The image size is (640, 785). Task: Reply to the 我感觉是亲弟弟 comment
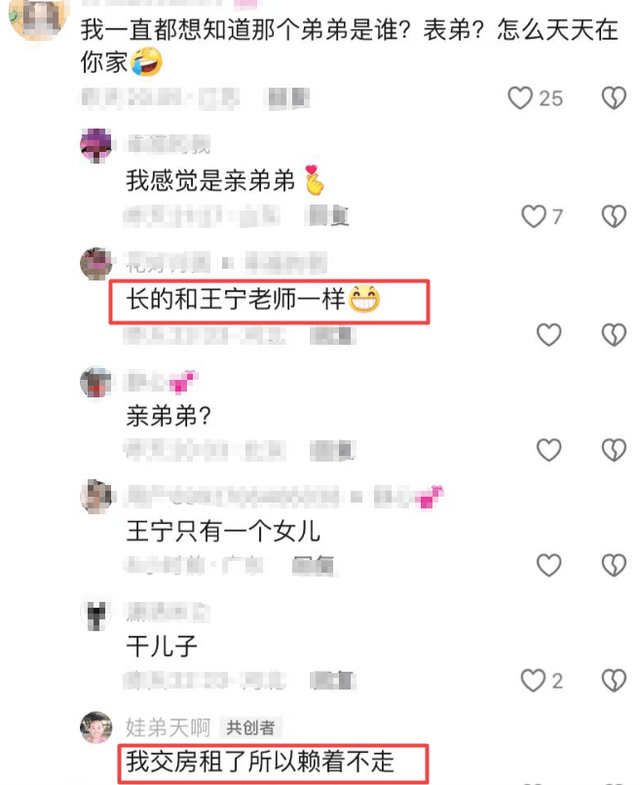[329, 217]
